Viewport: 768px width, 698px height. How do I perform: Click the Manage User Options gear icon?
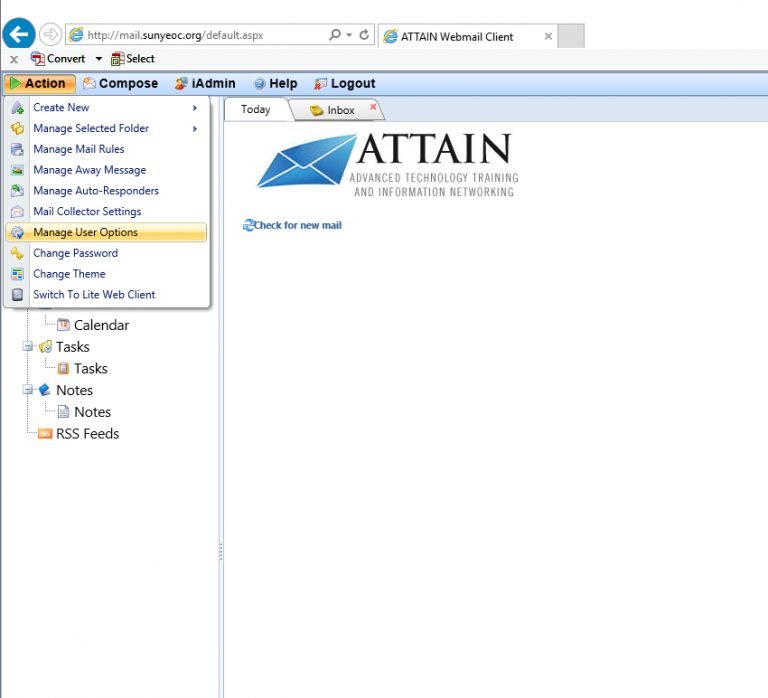coord(17,232)
